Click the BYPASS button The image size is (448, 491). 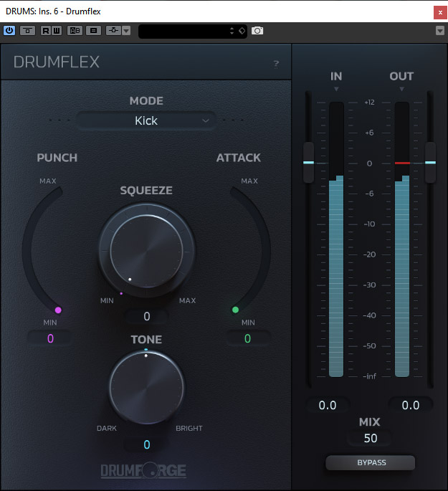tap(371, 462)
